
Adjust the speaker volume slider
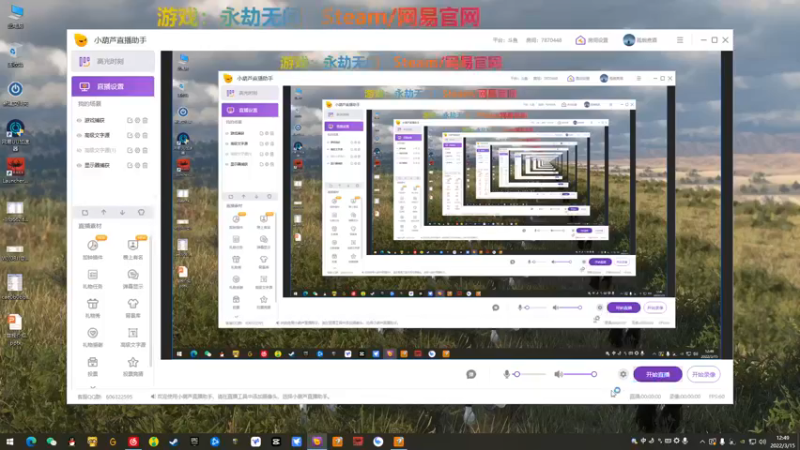pos(581,374)
